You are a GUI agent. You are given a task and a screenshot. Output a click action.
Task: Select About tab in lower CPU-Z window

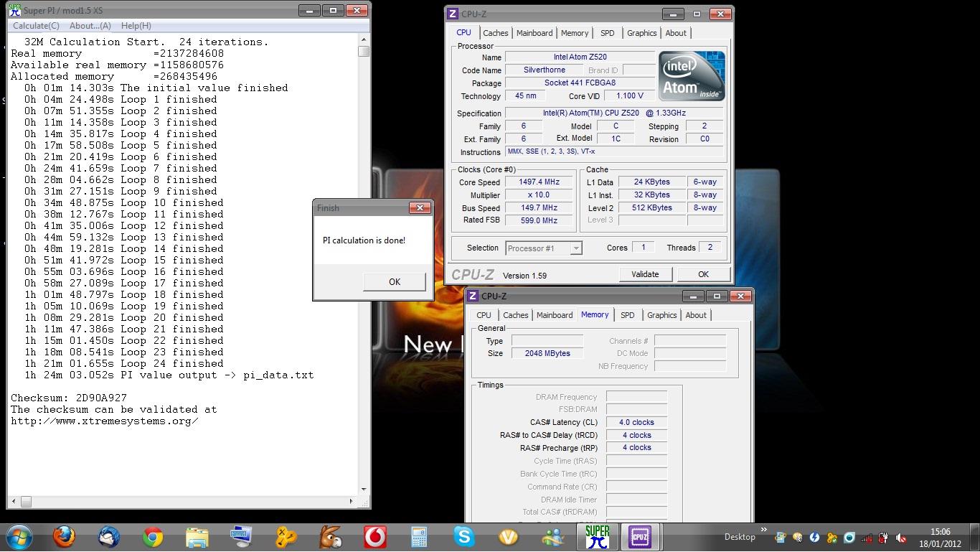click(x=696, y=315)
